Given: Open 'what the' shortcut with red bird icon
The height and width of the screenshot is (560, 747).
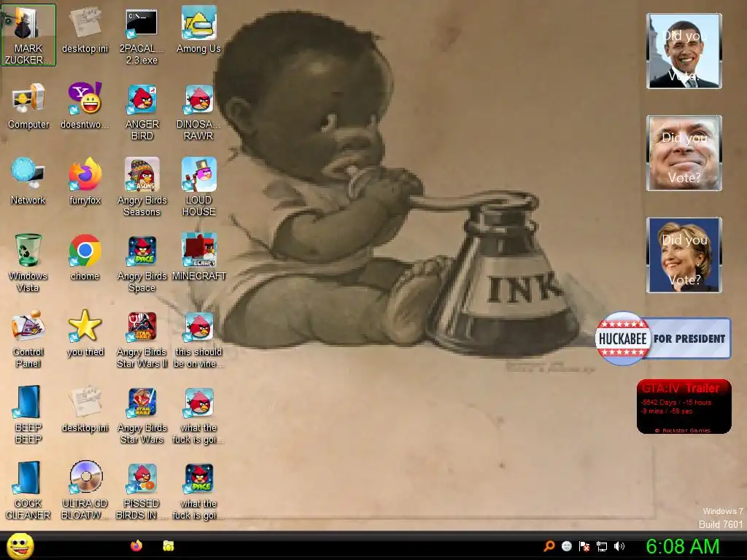Looking at the screenshot, I should coord(198,415).
